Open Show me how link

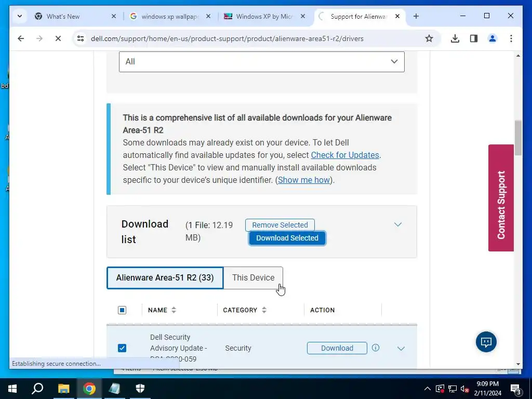303,180
